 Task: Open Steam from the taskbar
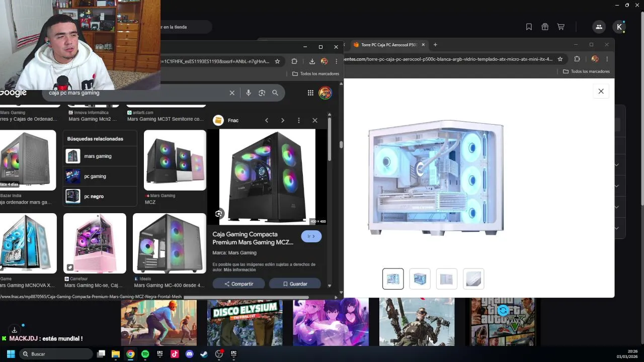click(x=204, y=354)
